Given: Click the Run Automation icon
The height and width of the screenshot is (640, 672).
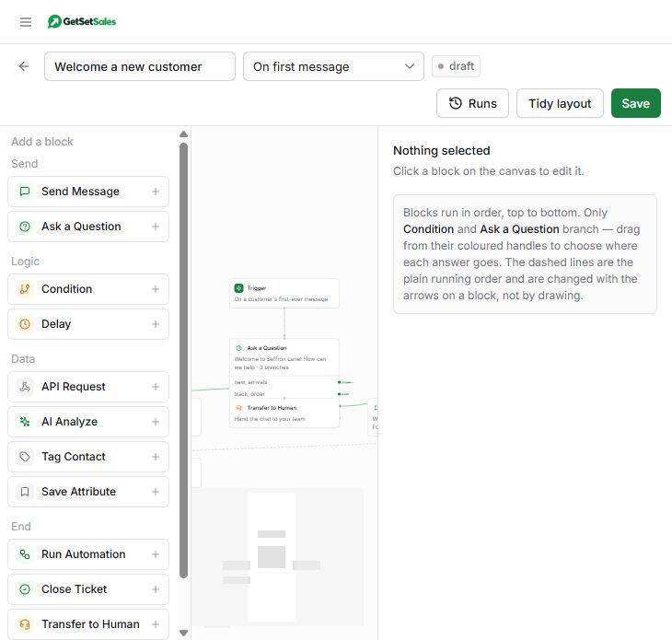Looking at the screenshot, I should pos(25,554).
